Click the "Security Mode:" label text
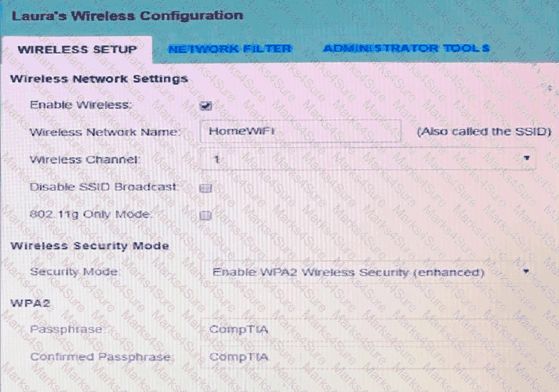This screenshot has height=392, width=559. click(x=74, y=272)
